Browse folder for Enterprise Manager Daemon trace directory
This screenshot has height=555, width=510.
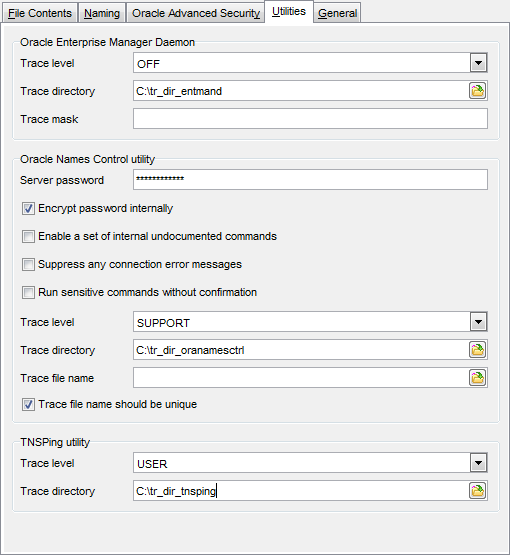click(477, 91)
